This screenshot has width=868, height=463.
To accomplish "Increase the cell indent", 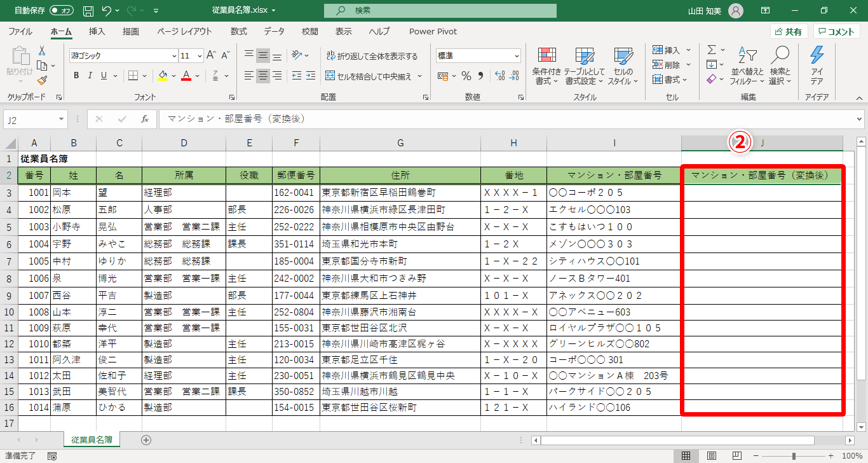I will [x=311, y=76].
